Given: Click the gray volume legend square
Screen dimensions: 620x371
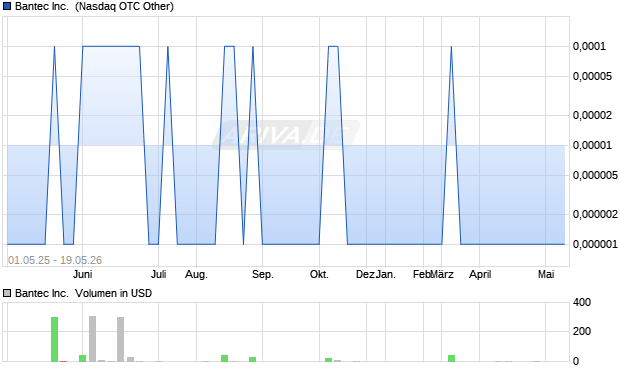Looking at the screenshot, I should (x=7, y=293).
